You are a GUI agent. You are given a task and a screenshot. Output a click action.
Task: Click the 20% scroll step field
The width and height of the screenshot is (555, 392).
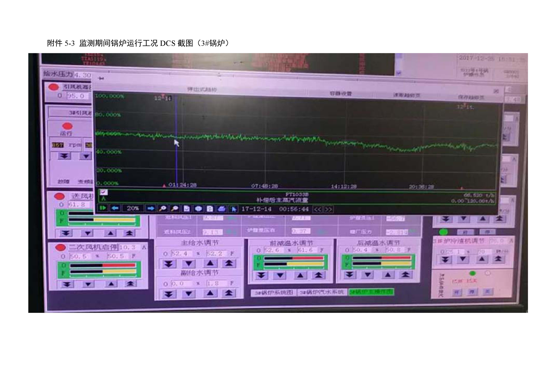pos(133,208)
